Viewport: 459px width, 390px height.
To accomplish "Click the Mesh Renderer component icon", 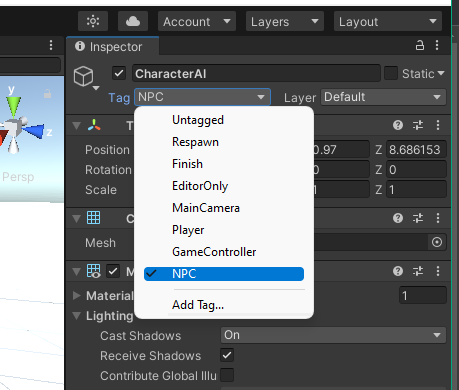I will pos(93,271).
